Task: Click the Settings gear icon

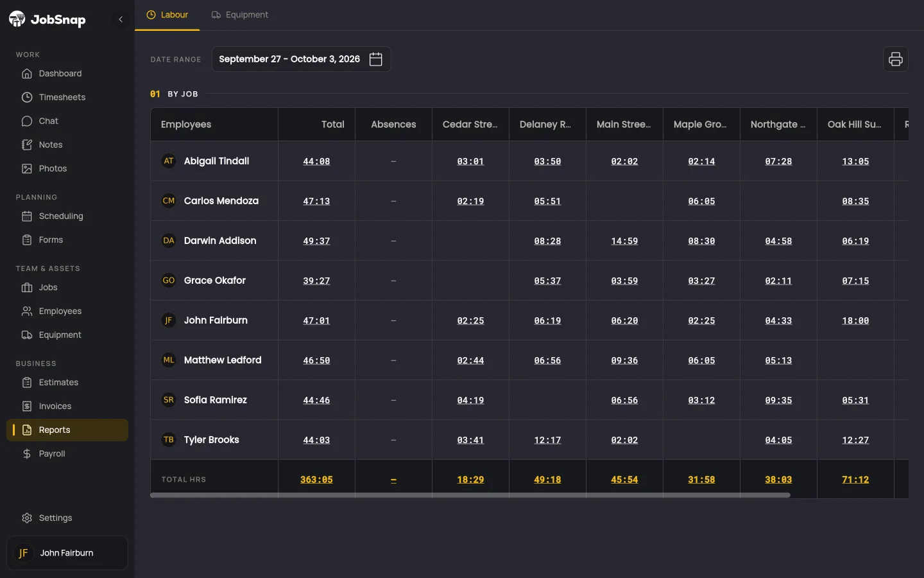Action: tap(27, 518)
